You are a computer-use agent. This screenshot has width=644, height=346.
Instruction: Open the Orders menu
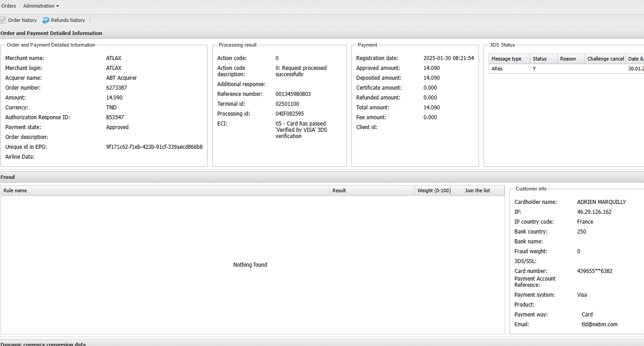point(9,6)
